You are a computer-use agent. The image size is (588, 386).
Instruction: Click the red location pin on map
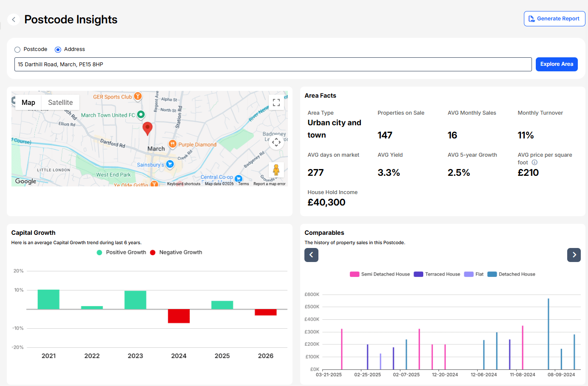click(147, 128)
